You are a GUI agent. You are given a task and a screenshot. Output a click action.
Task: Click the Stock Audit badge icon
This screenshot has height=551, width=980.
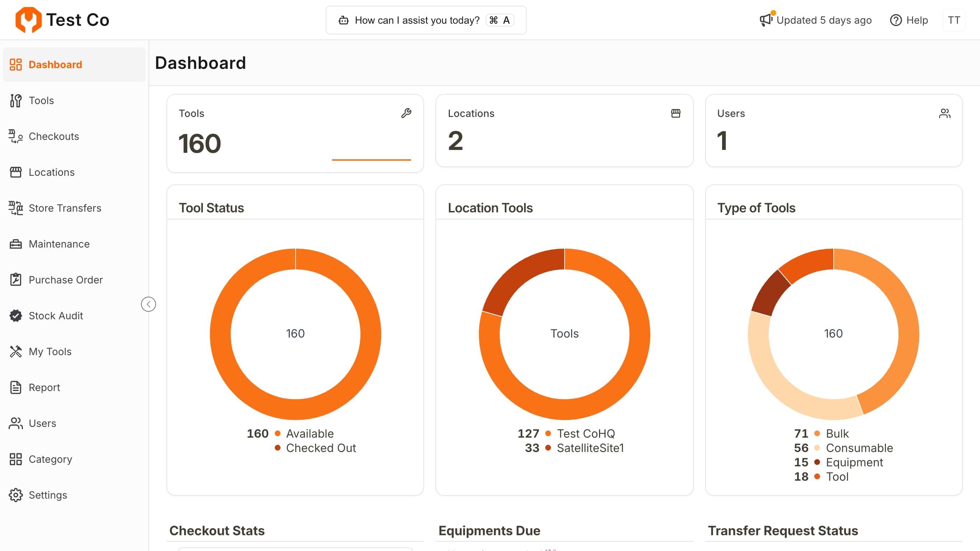pos(15,315)
